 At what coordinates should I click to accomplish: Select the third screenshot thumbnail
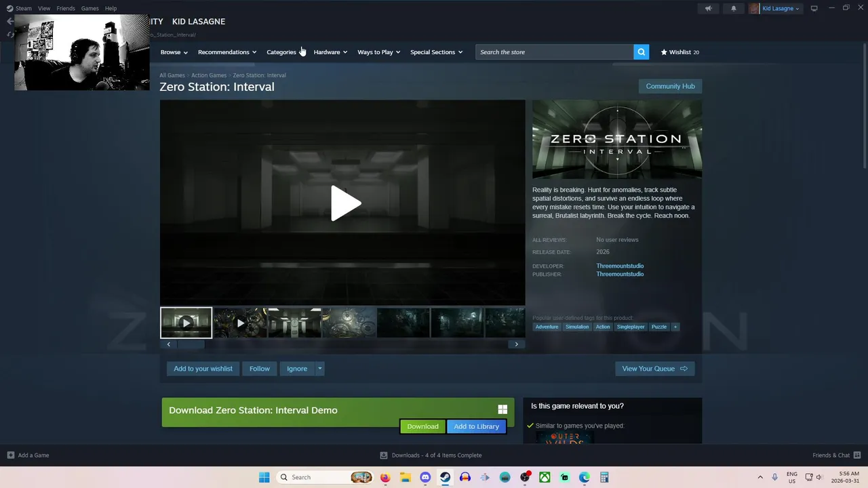[x=294, y=323]
